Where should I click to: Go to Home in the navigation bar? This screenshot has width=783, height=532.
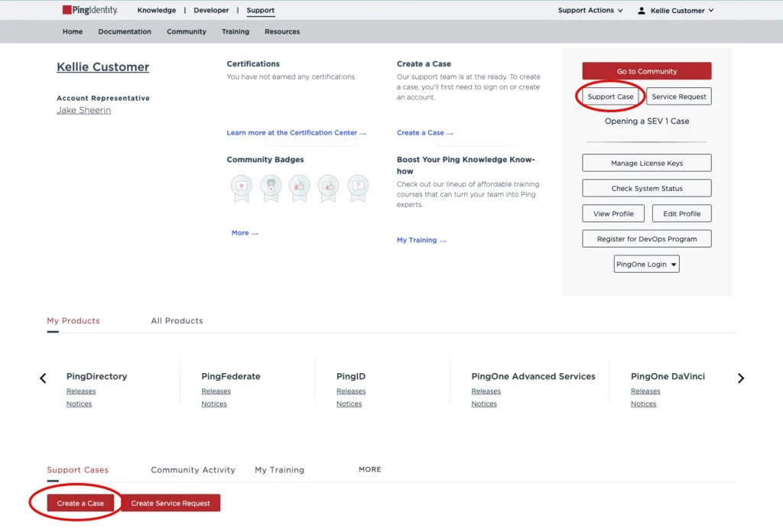73,31
